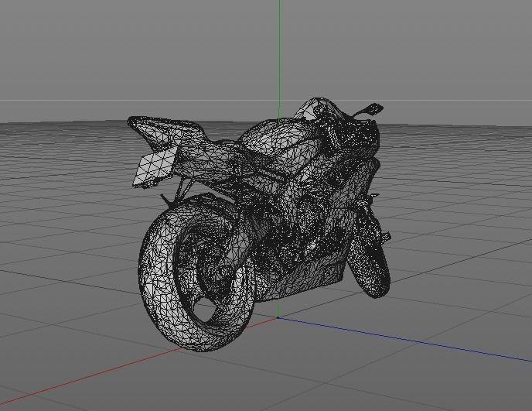Select the motorcycle's front wheel

click(370, 252)
